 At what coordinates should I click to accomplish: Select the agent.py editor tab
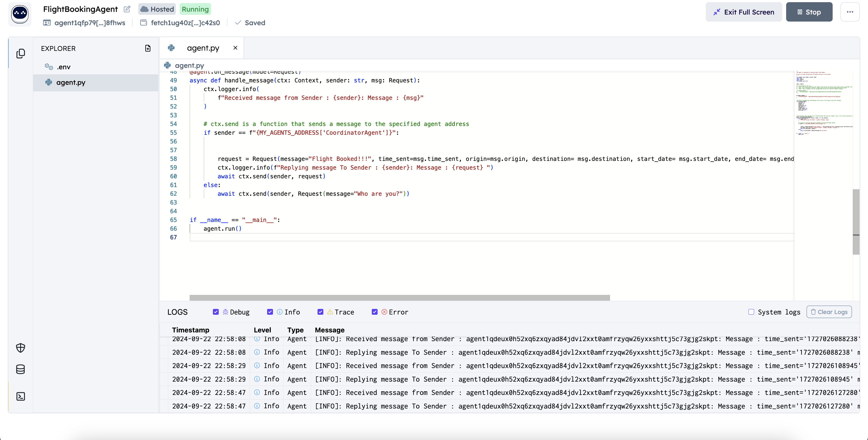point(203,48)
